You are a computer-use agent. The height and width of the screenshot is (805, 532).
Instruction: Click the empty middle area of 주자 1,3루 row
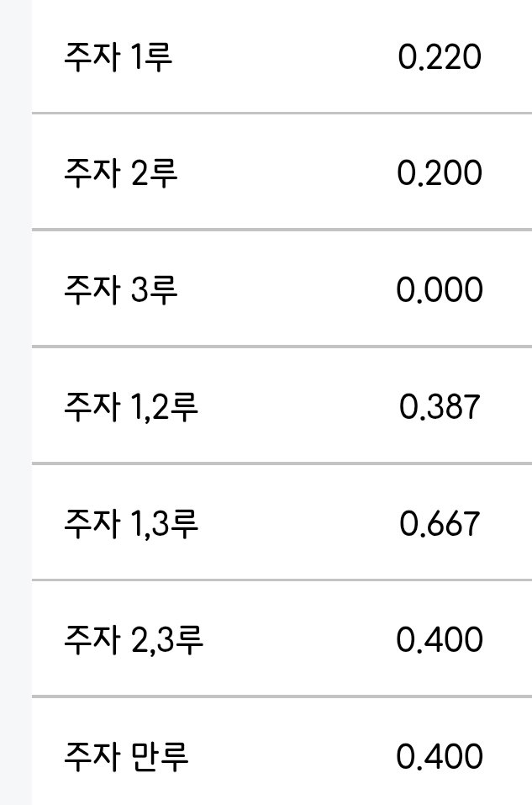[298, 522]
